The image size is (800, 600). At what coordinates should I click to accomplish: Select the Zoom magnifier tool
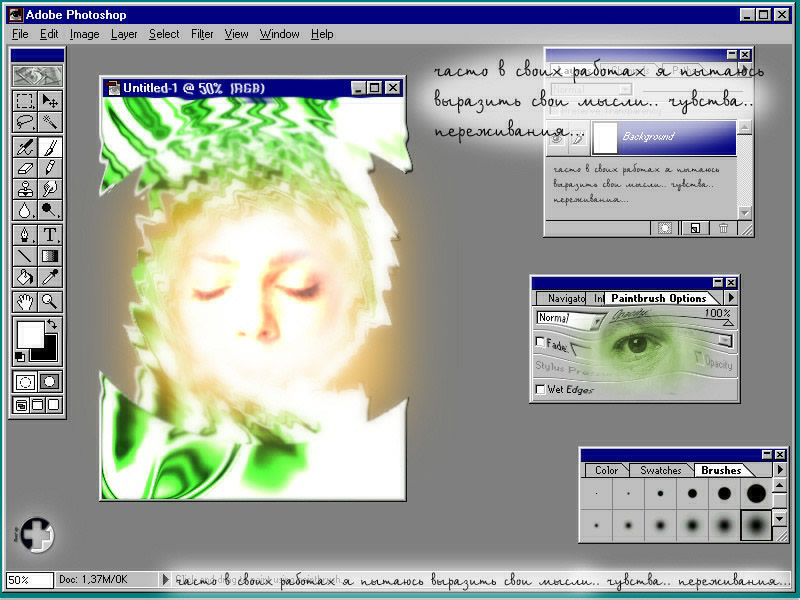[x=49, y=302]
